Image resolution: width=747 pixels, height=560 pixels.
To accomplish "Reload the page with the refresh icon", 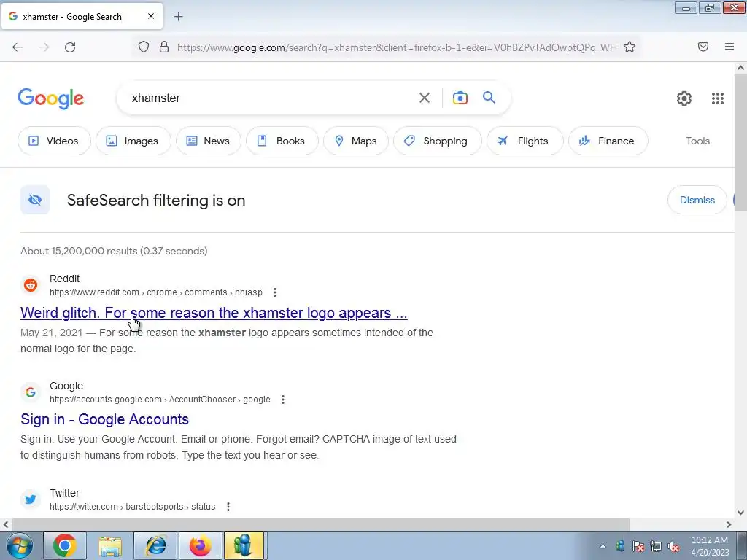I will (x=70, y=47).
